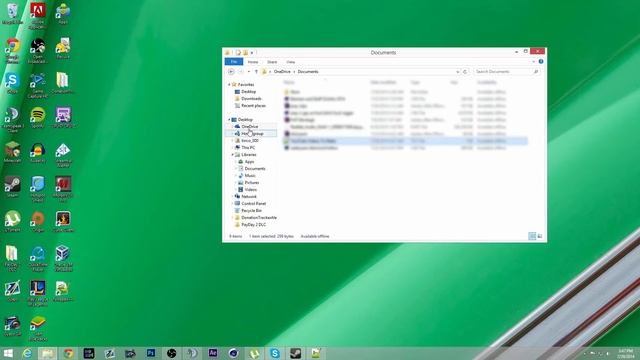Click the Properties quick access toolbar icon
The height and width of the screenshot is (360, 640).
click(238, 52)
